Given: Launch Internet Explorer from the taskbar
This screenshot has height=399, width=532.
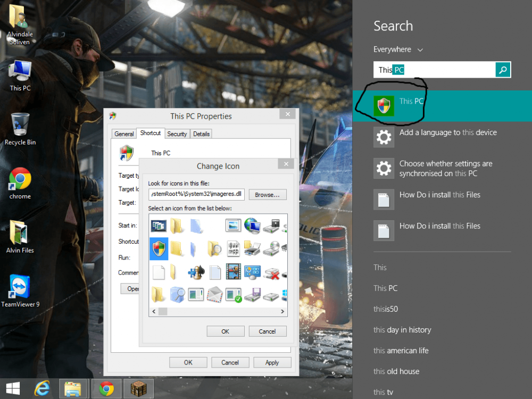Looking at the screenshot, I should (43, 388).
